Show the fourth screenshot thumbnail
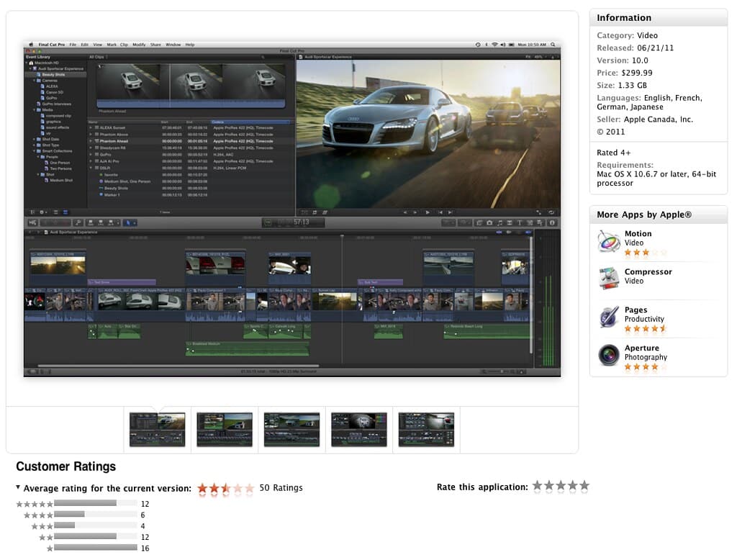The height and width of the screenshot is (560, 737). pyautogui.click(x=359, y=429)
